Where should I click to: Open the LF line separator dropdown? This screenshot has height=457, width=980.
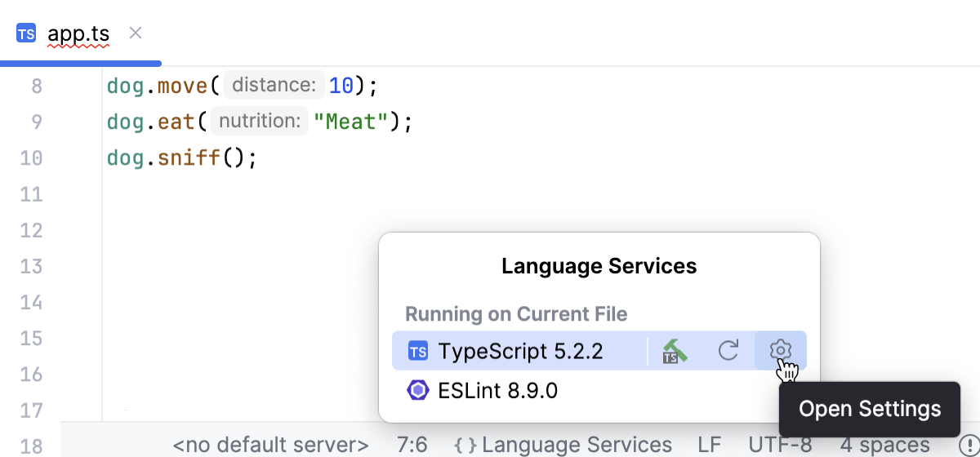710,446
